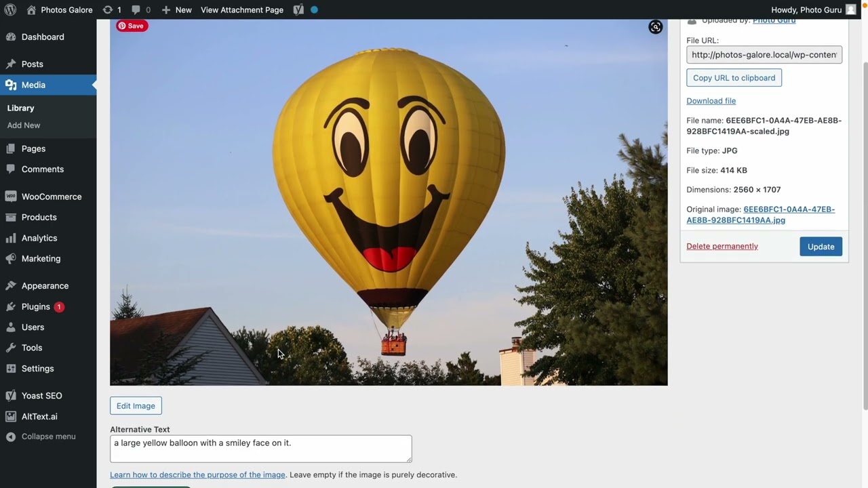Click the plus icon beside New
The height and width of the screenshot is (488, 868).
(165, 9)
